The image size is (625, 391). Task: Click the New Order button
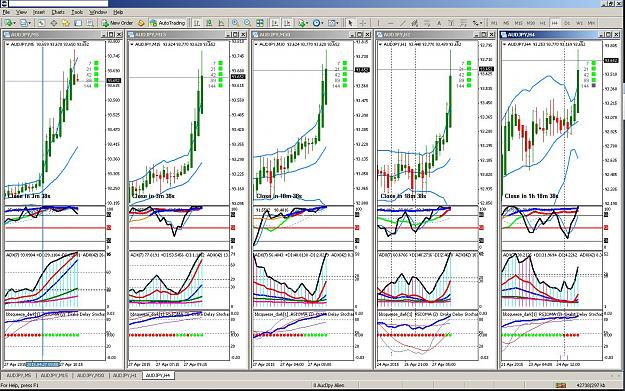(117, 23)
